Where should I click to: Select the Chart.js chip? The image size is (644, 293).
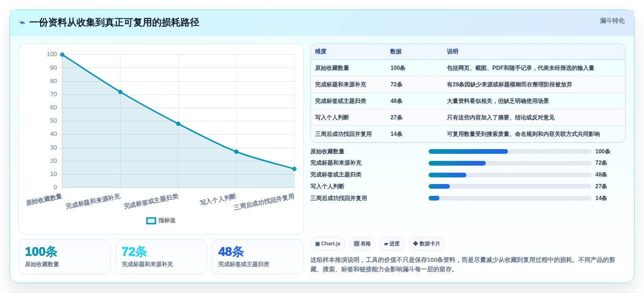328,243
